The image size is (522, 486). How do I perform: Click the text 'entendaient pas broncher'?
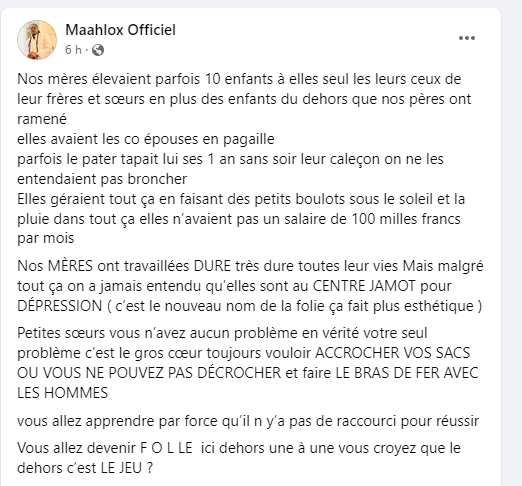point(102,179)
